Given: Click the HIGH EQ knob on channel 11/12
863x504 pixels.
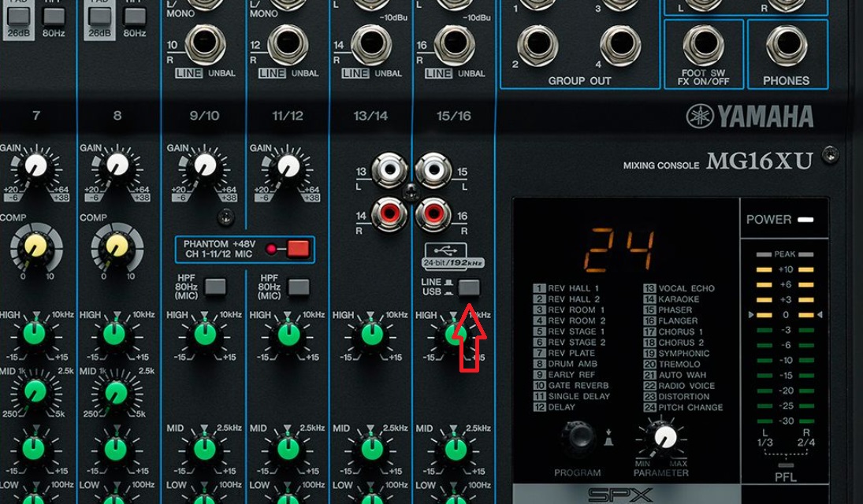Looking at the screenshot, I should point(288,334).
